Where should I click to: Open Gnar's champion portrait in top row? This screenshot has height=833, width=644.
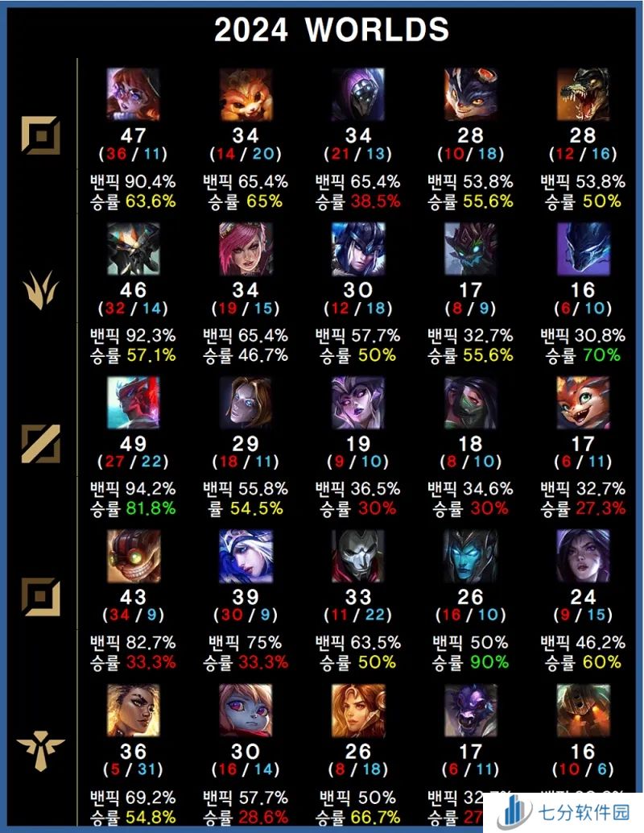[x=246, y=94]
